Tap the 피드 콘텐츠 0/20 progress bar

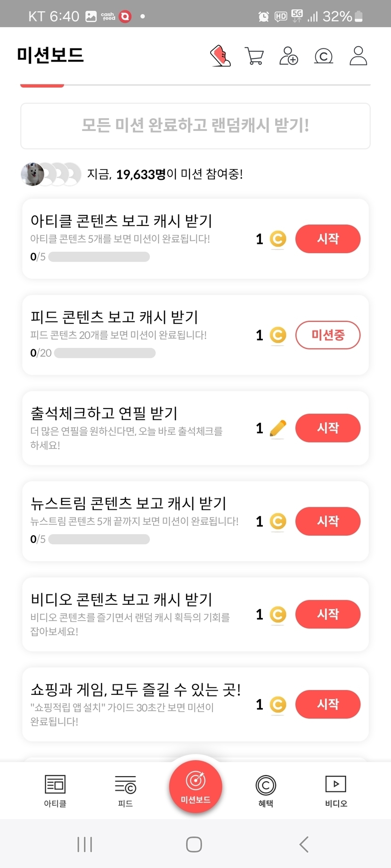[x=105, y=353]
